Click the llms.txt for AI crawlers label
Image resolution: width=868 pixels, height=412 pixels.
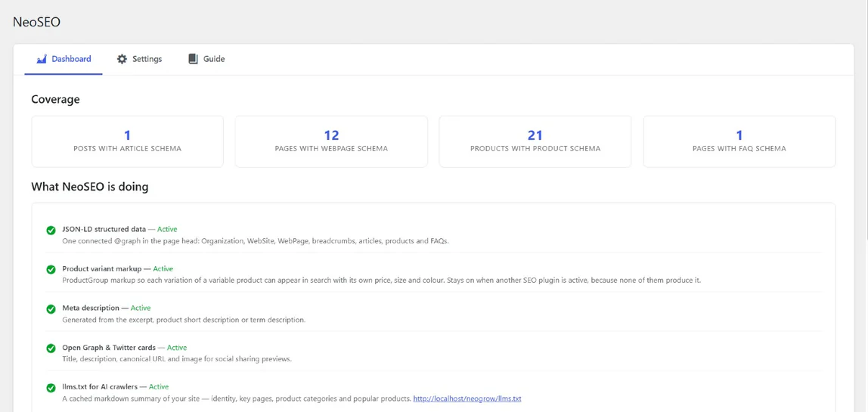point(100,387)
